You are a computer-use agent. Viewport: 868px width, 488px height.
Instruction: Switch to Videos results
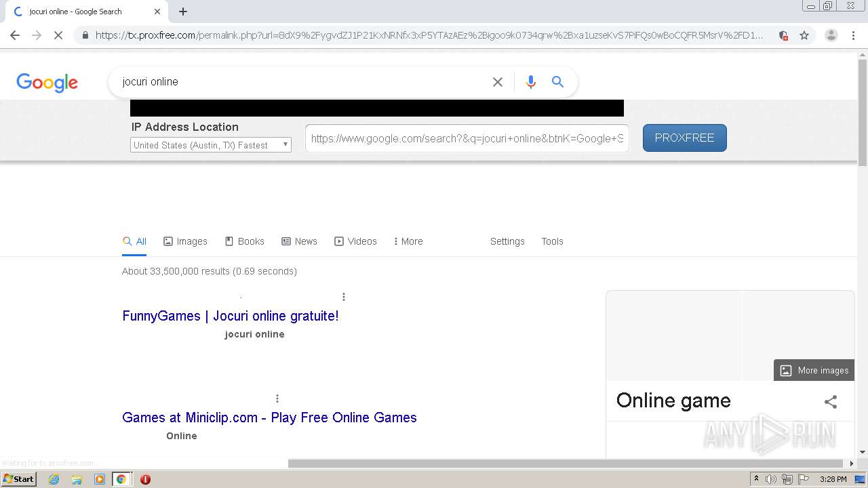[x=355, y=241]
